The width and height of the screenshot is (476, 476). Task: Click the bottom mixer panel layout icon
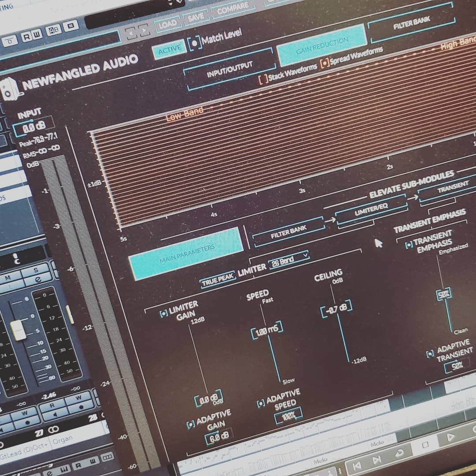(107, 457)
